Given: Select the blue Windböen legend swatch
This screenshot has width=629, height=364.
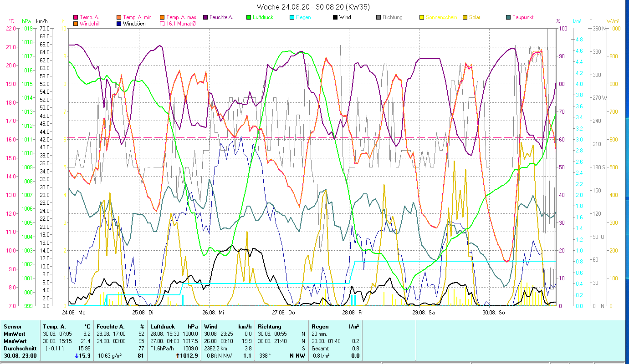Looking at the screenshot, I should (119, 23).
